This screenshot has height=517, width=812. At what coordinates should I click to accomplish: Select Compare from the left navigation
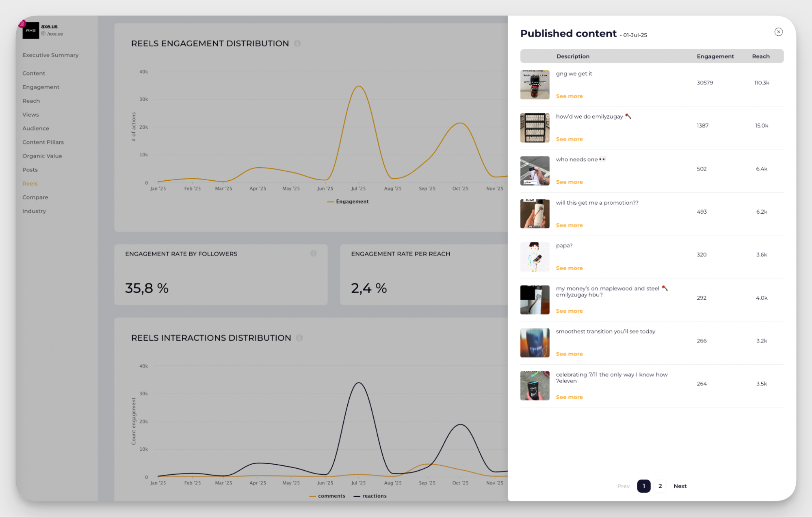35,197
